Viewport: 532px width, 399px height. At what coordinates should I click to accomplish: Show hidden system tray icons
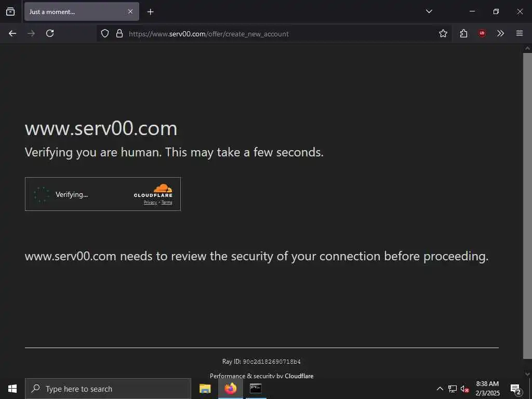[x=440, y=389]
